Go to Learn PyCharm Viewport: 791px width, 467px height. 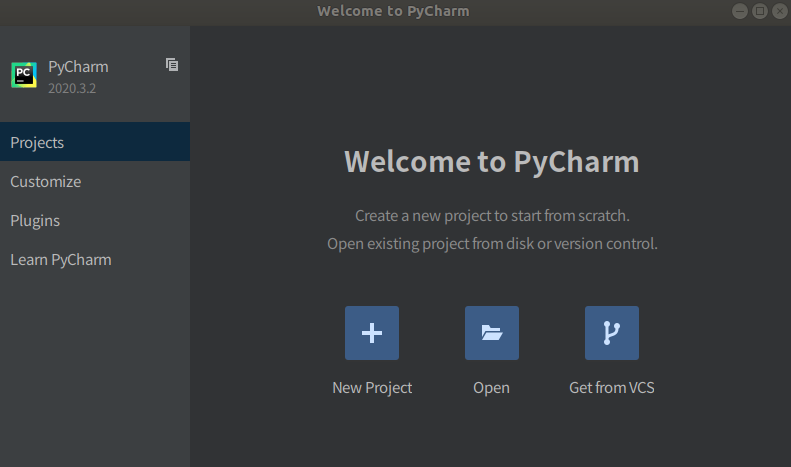[x=95, y=260]
